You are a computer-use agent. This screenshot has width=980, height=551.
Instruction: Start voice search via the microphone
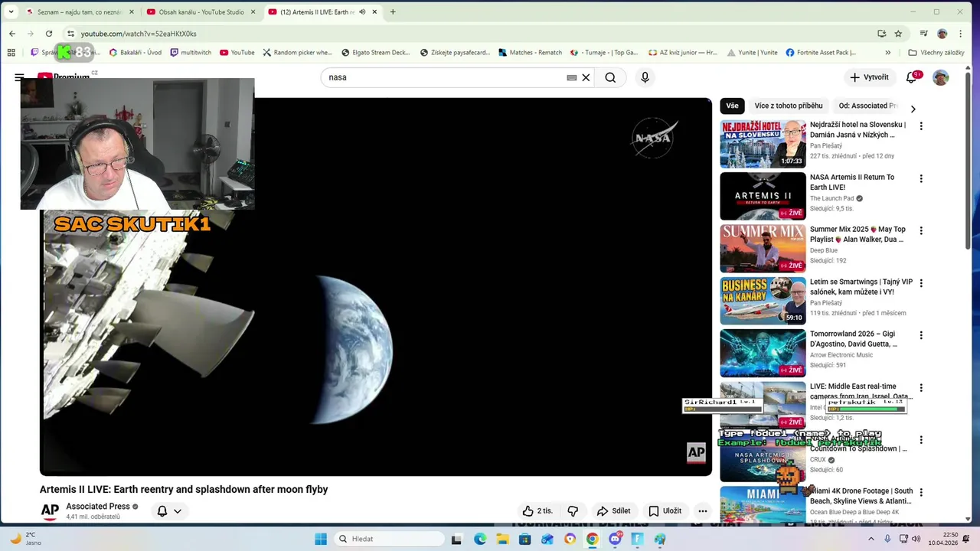tap(645, 77)
